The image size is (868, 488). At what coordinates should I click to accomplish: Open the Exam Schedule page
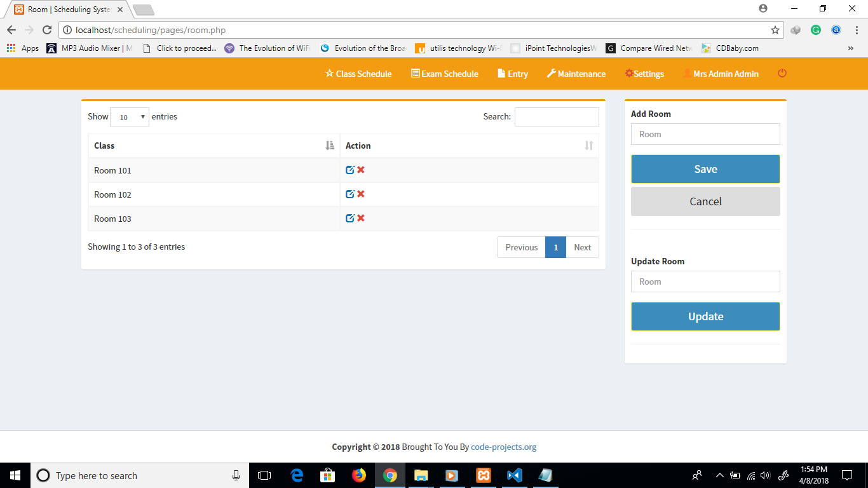click(x=445, y=74)
